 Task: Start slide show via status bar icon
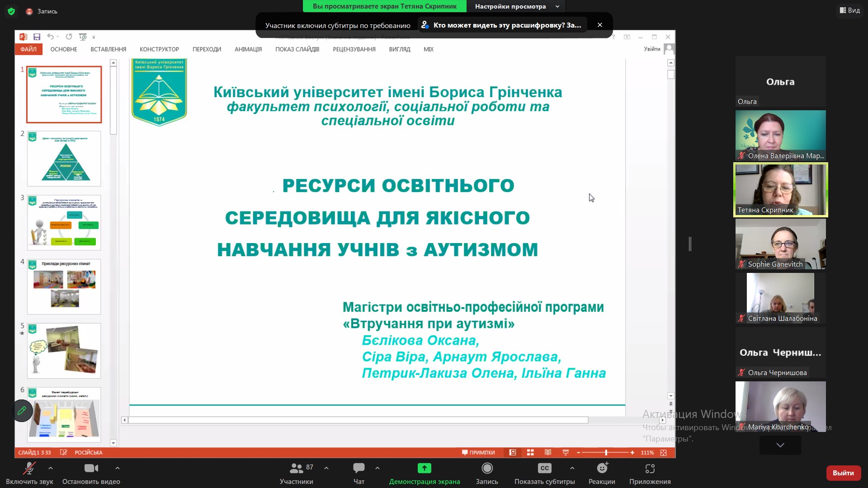[566, 452]
